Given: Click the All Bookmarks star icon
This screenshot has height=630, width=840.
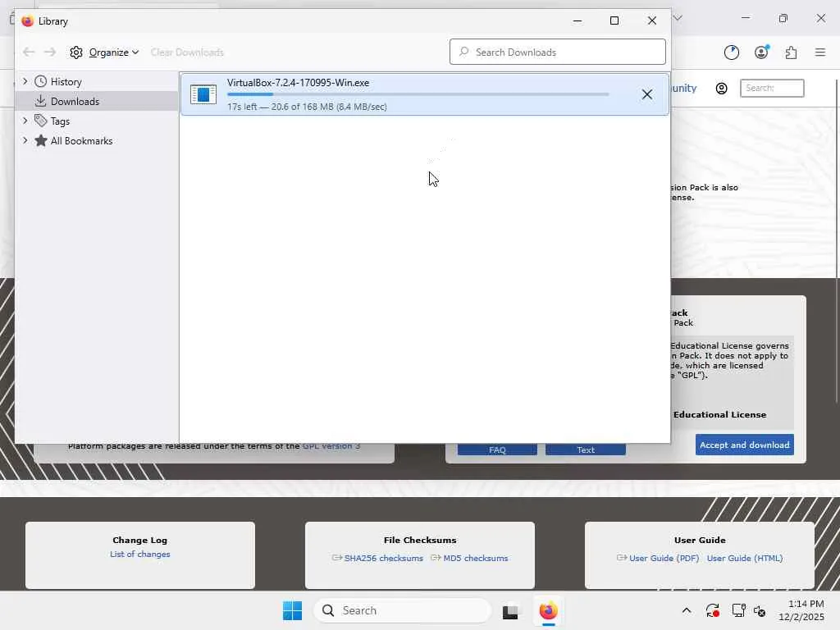Looking at the screenshot, I should 41,140.
